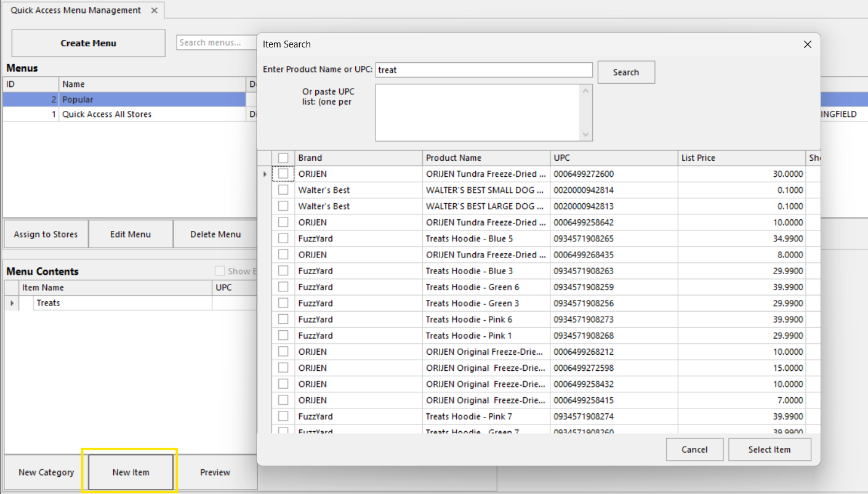Click Assign to Stores button

46,234
